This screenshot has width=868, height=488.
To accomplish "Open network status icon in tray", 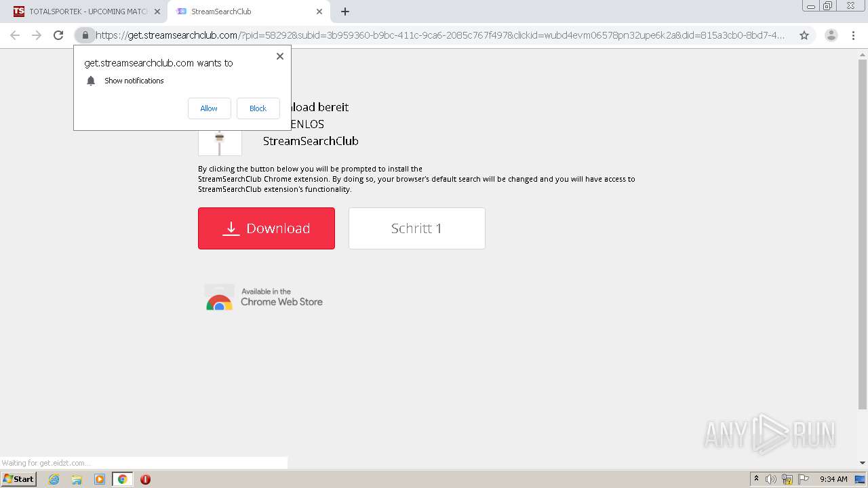I will pos(787,479).
